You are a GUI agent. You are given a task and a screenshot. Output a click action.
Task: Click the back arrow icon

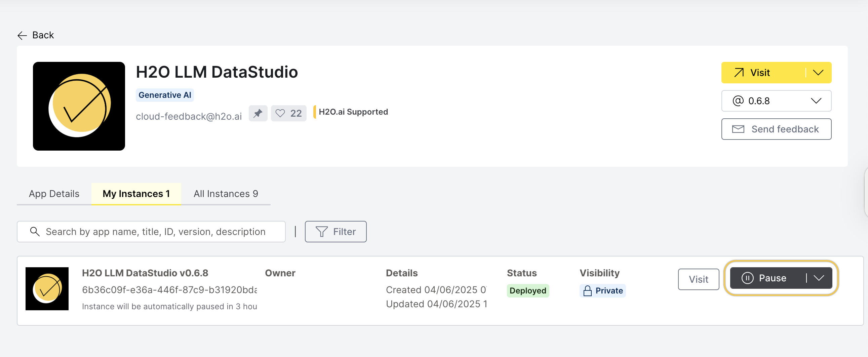tap(22, 35)
